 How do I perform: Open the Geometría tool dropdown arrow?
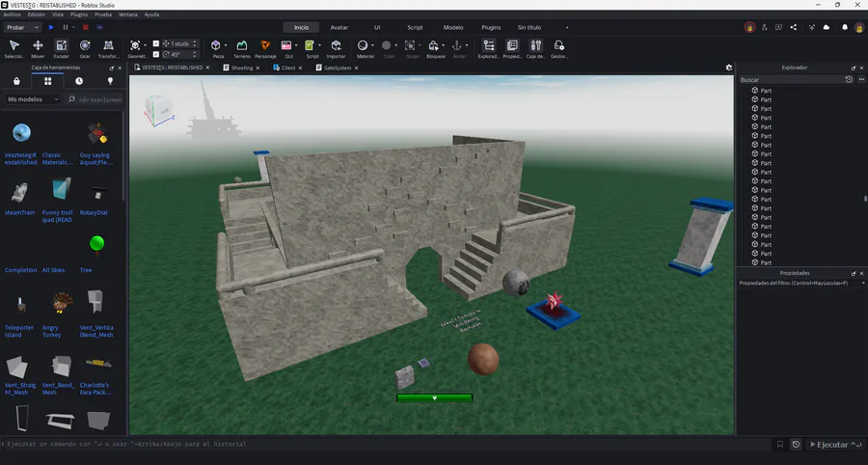point(145,45)
